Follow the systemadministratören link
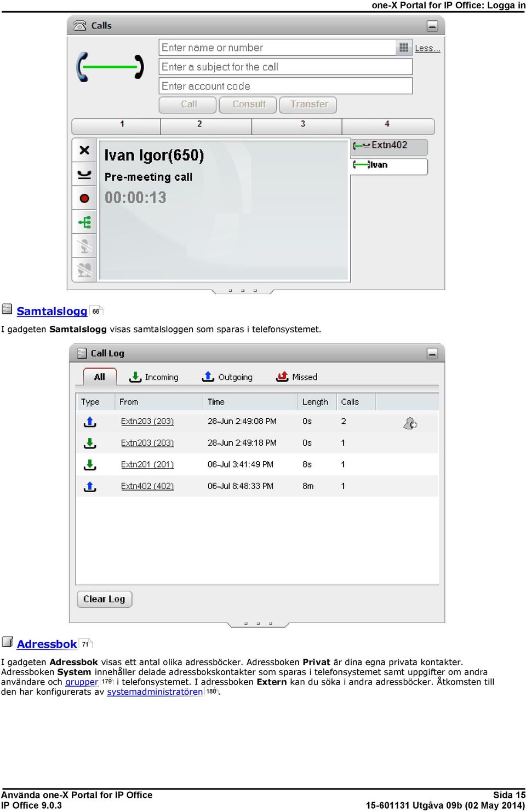526x812 pixels. click(x=155, y=692)
